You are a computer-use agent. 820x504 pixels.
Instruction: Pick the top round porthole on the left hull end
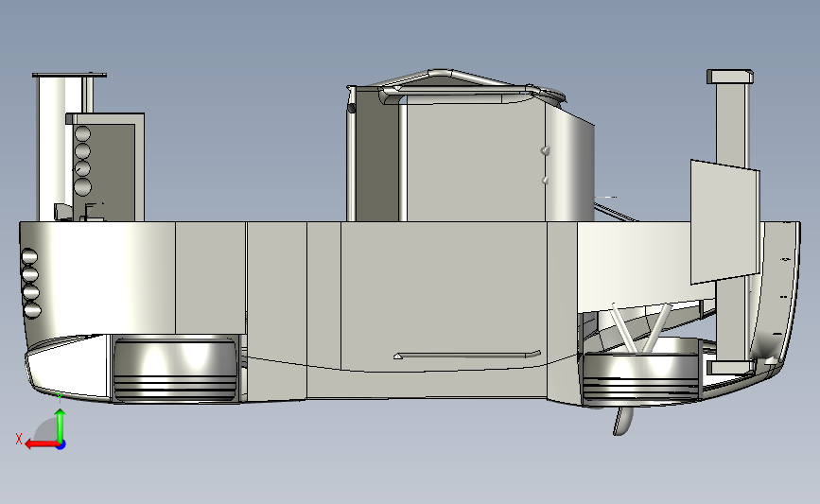[29, 256]
